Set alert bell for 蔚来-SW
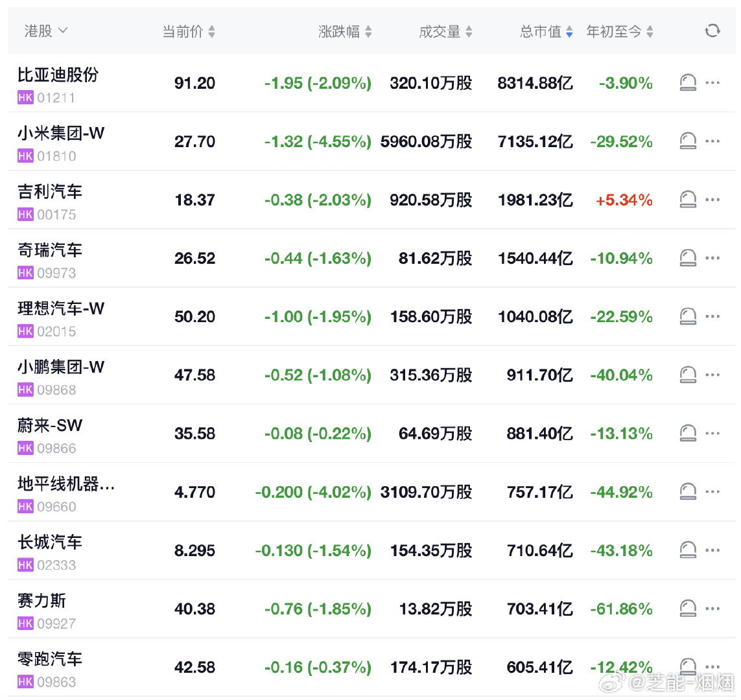This screenshot has height=700, width=741. point(688,433)
